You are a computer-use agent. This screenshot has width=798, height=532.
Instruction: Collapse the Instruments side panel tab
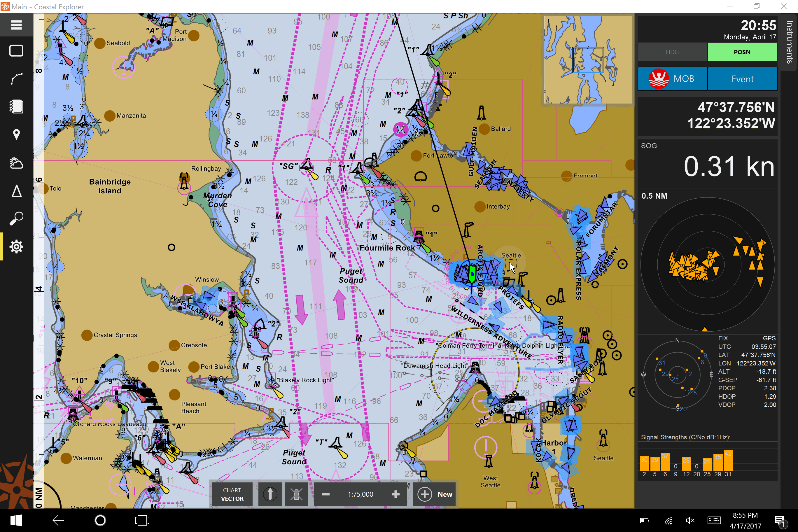point(789,42)
